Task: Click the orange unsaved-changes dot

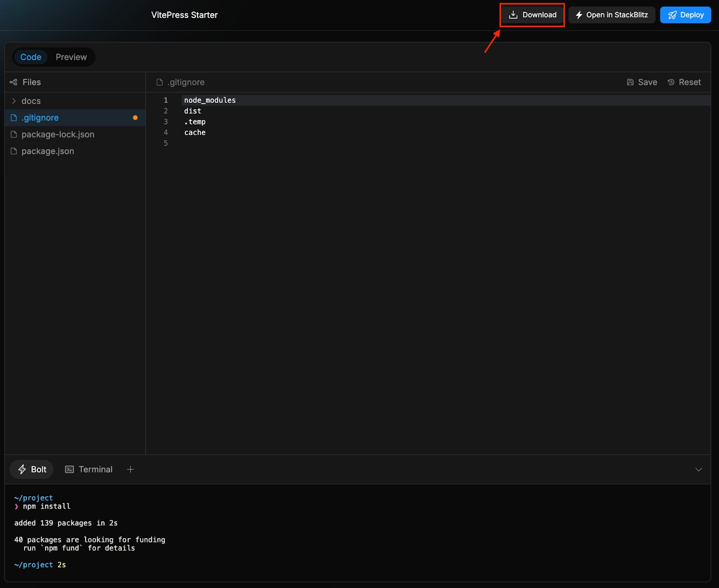Action: [135, 118]
